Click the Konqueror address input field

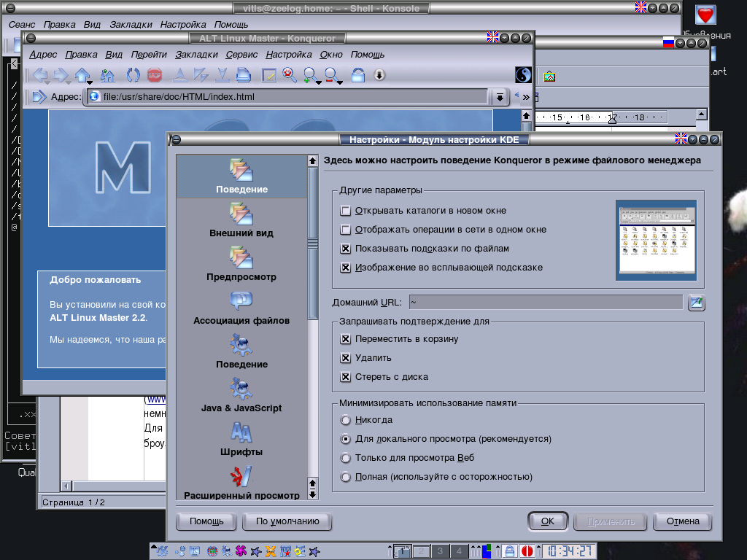point(289,97)
